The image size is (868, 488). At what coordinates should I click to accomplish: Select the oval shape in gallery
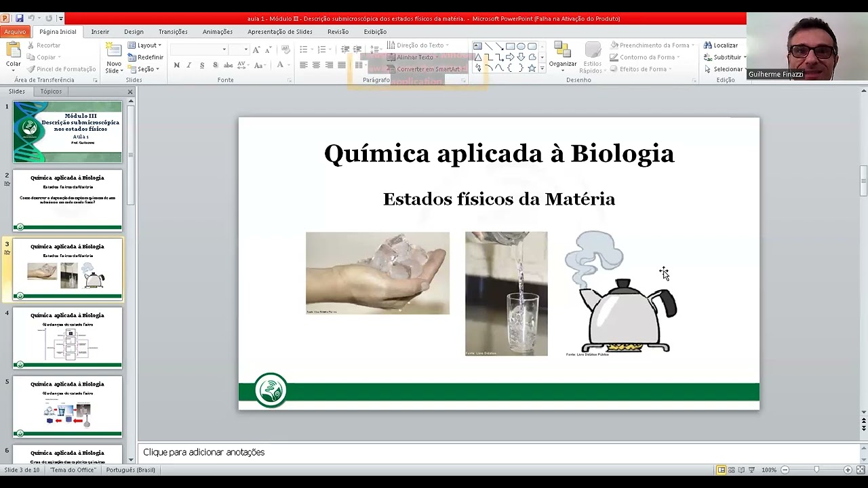click(521, 46)
